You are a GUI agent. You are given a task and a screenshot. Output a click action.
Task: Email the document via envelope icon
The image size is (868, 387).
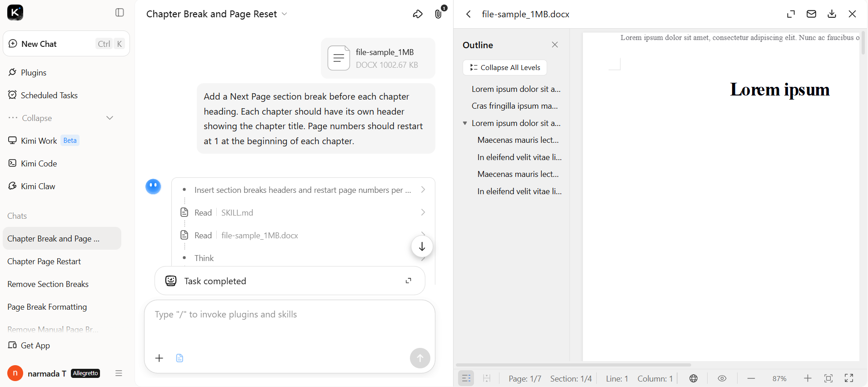[811, 14]
